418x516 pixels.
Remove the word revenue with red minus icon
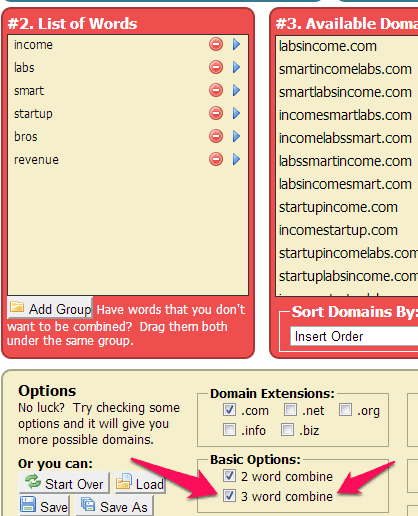(x=216, y=159)
